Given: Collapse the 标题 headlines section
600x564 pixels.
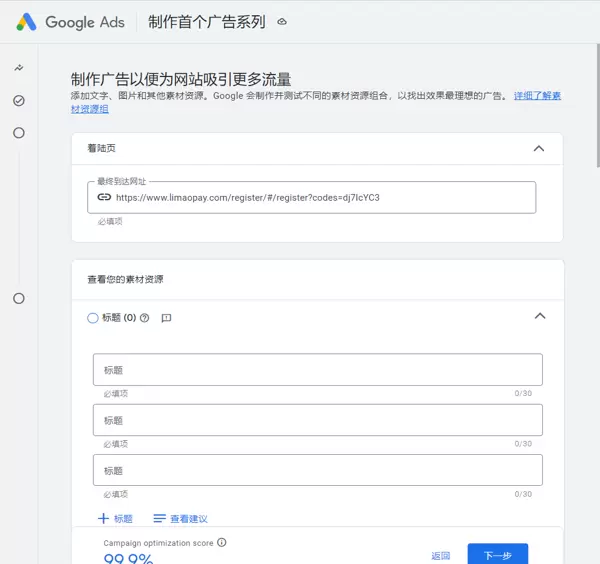Looking at the screenshot, I should point(540,316).
